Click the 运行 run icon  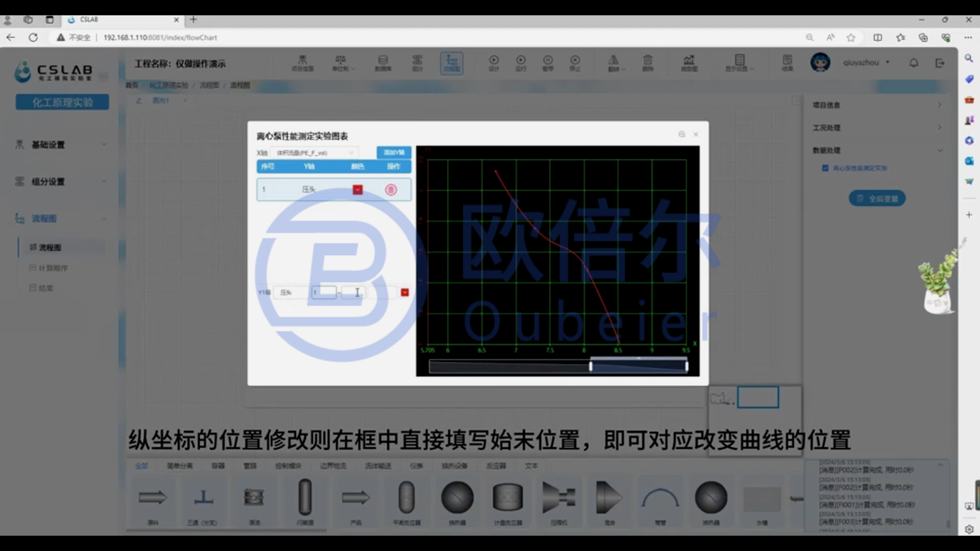(x=521, y=63)
